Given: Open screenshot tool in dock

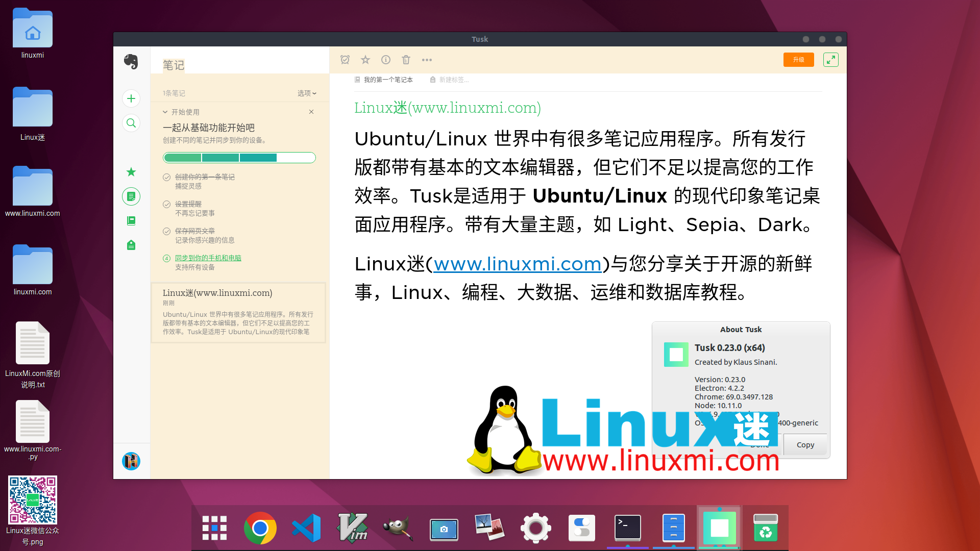Looking at the screenshot, I should tap(444, 530).
